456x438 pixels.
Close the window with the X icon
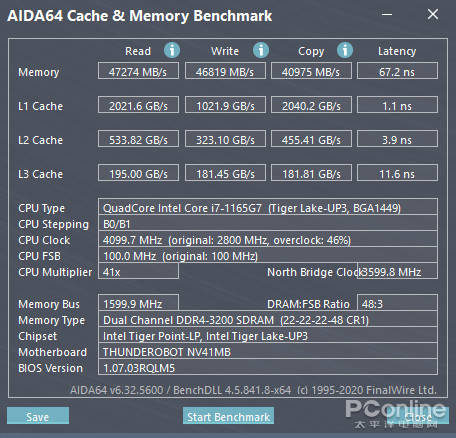pyautogui.click(x=433, y=14)
